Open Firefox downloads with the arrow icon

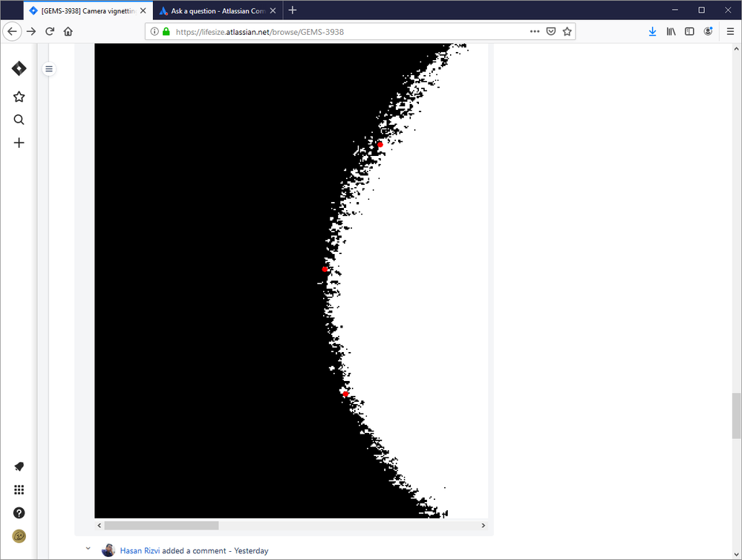coord(652,31)
